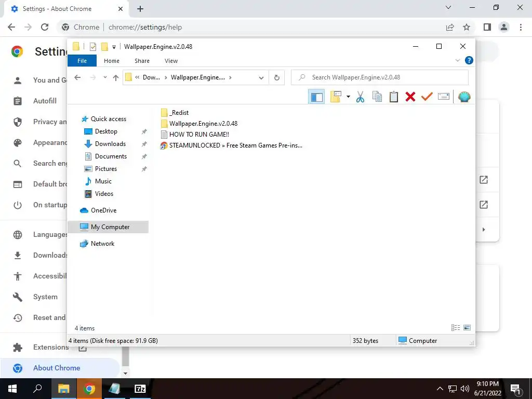Image resolution: width=532 pixels, height=399 pixels.
Task: Switch to the Home ribbon tab
Action: tap(112, 61)
